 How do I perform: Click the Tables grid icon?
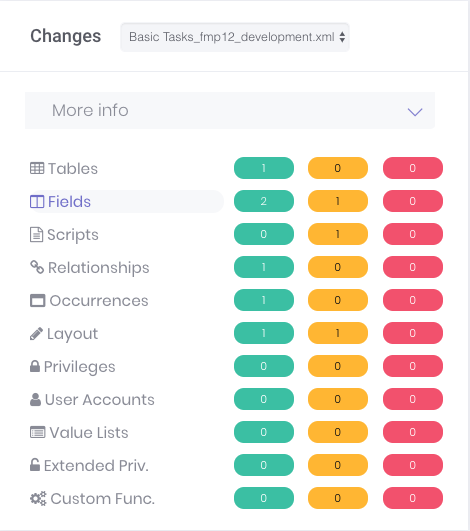coord(37,168)
